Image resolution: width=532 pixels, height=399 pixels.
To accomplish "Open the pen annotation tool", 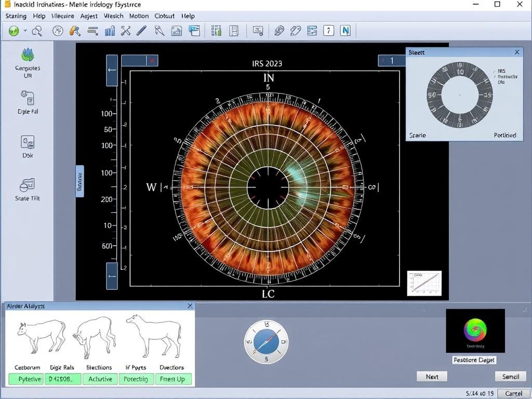I will tap(140, 31).
